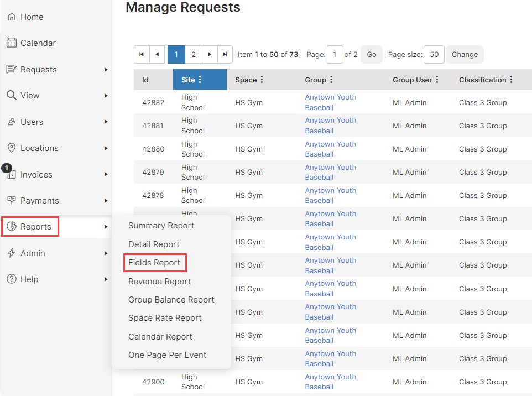
Task: Open Anytown Youth Baseball link for 42882
Action: point(331,102)
